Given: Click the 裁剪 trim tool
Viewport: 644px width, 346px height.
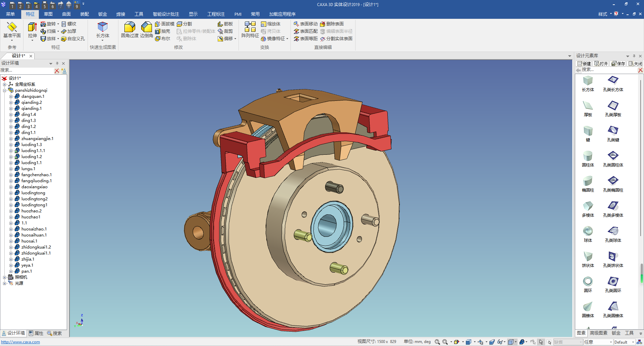Looking at the screenshot, I should (225, 31).
